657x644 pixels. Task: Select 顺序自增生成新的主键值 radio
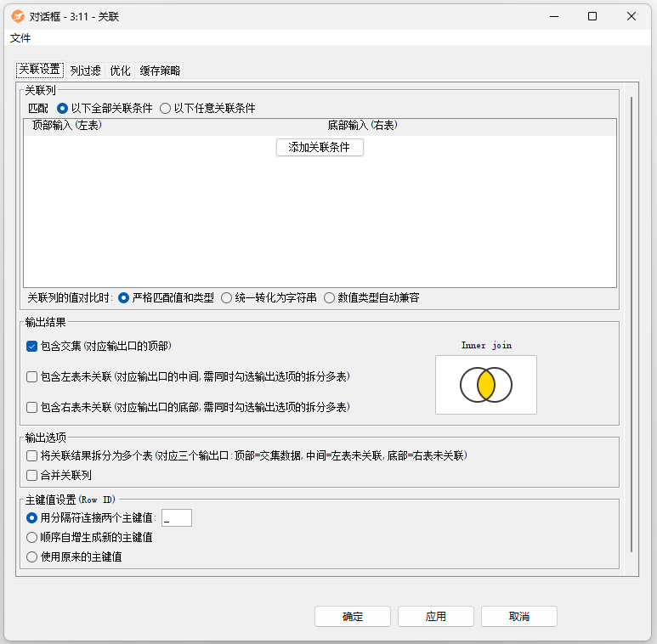point(31,537)
